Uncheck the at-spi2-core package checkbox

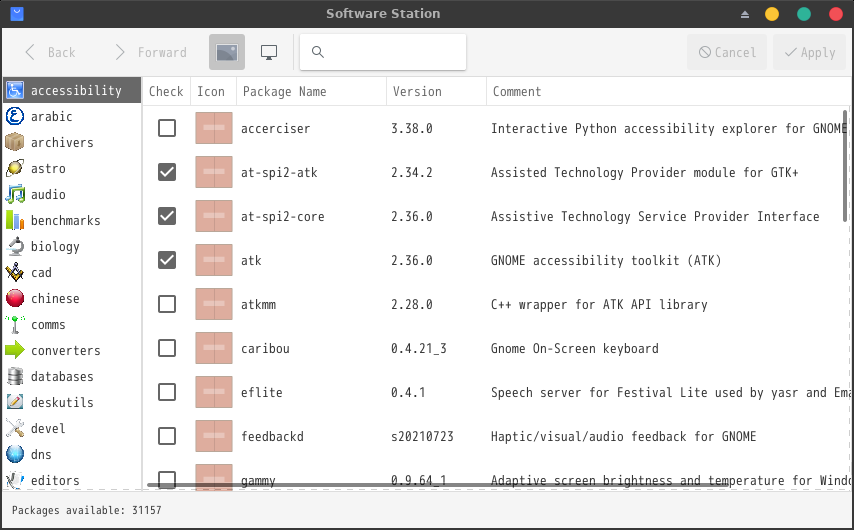167,216
